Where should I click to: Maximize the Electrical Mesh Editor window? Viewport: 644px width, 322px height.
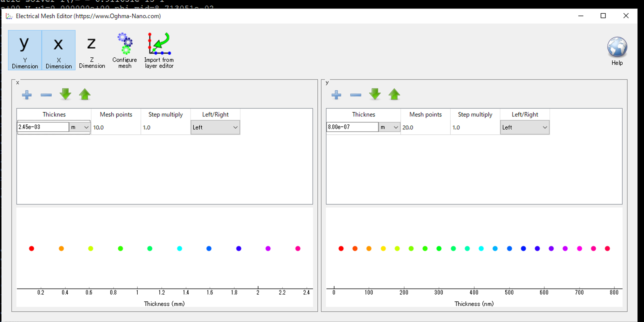(603, 16)
